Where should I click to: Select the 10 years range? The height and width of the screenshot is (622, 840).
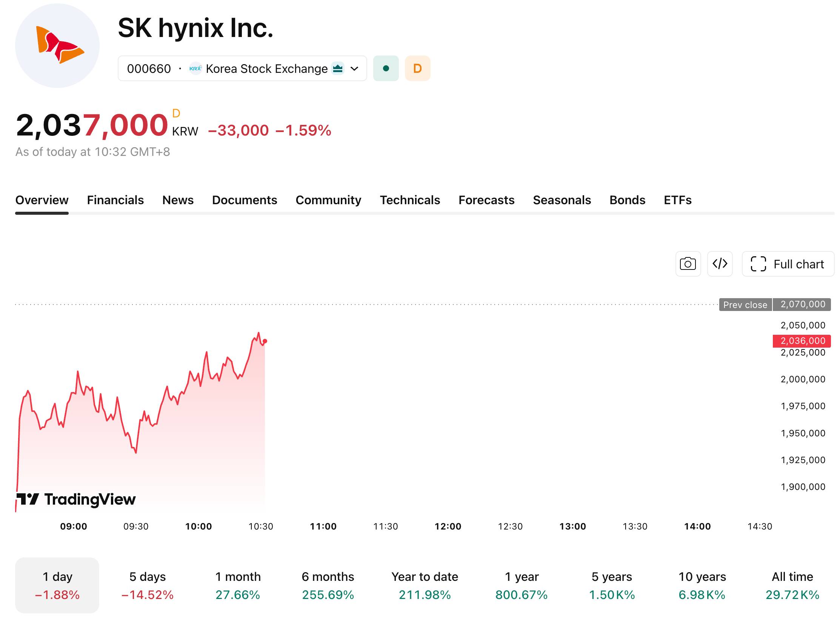click(702, 585)
